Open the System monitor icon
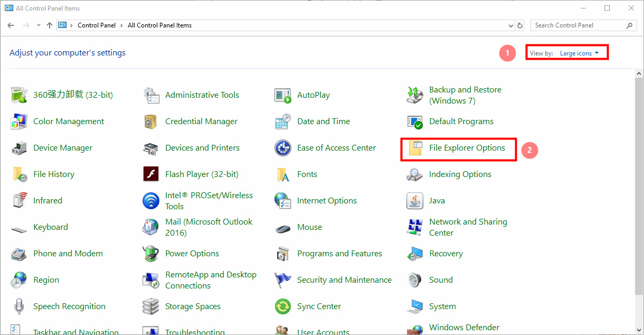Viewport: 644px width, 335px height. pyautogui.click(x=415, y=306)
